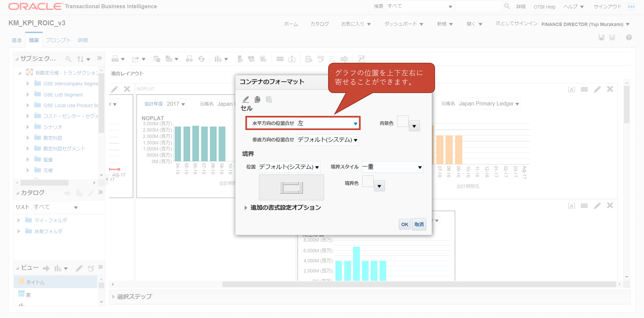Screen dimensions: 644x318
Task: Click horizontal scrollbar of compound layout
Action: (x=419, y=285)
